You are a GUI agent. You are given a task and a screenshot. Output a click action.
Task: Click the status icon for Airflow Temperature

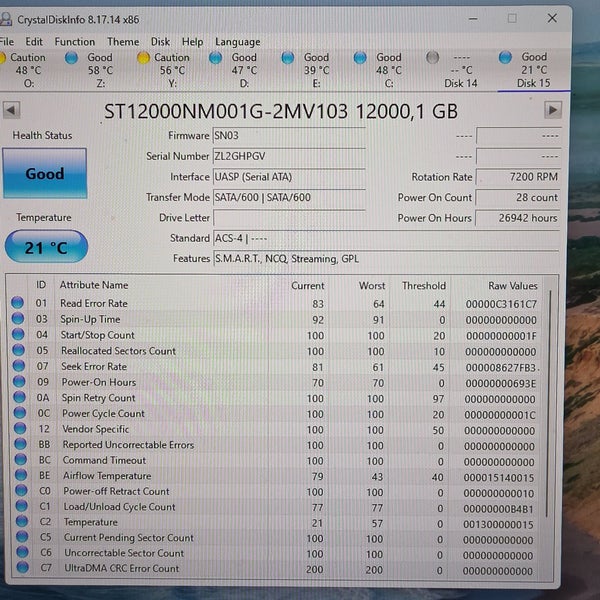point(21,475)
